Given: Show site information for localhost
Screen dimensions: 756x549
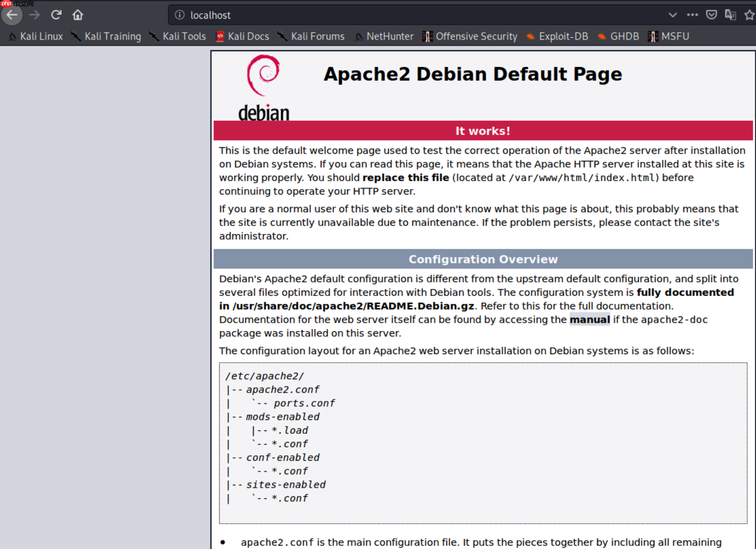Looking at the screenshot, I should pyautogui.click(x=179, y=15).
